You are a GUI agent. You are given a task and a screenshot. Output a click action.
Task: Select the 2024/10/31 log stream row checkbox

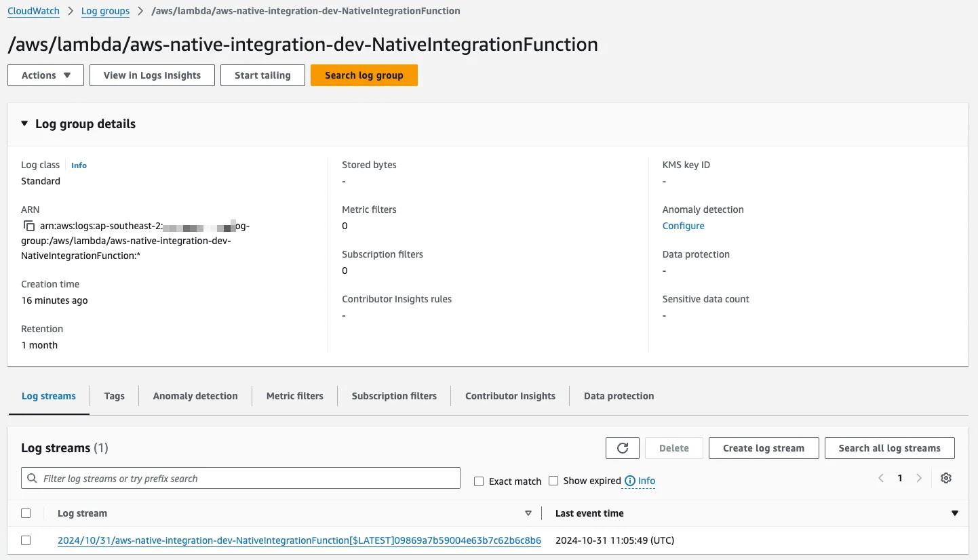click(x=26, y=540)
